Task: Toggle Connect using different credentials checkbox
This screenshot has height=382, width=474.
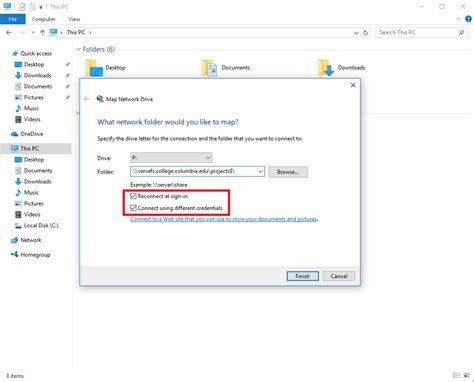Action: [133, 208]
